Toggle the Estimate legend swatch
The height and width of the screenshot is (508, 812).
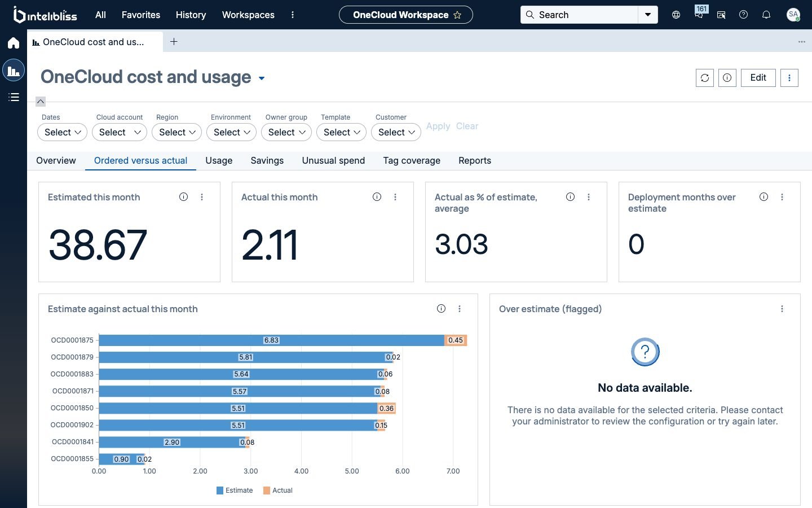click(x=220, y=491)
